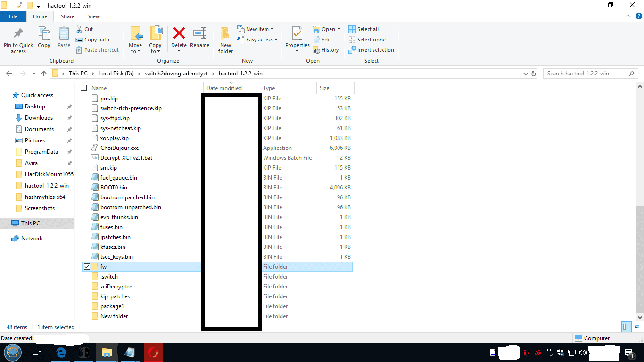Image resolution: width=644 pixels, height=362 pixels.
Task: Open Properties of the selection
Action: pyautogui.click(x=297, y=40)
